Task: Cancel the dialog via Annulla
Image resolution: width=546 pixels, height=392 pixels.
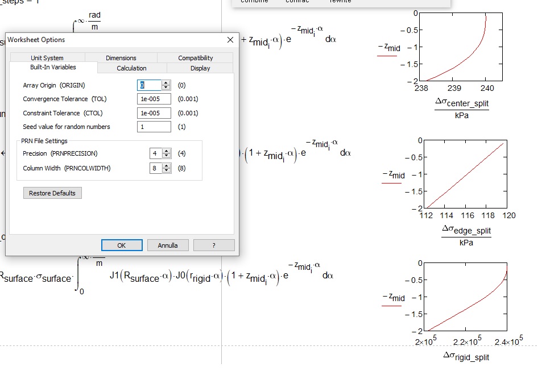Action: (168, 245)
